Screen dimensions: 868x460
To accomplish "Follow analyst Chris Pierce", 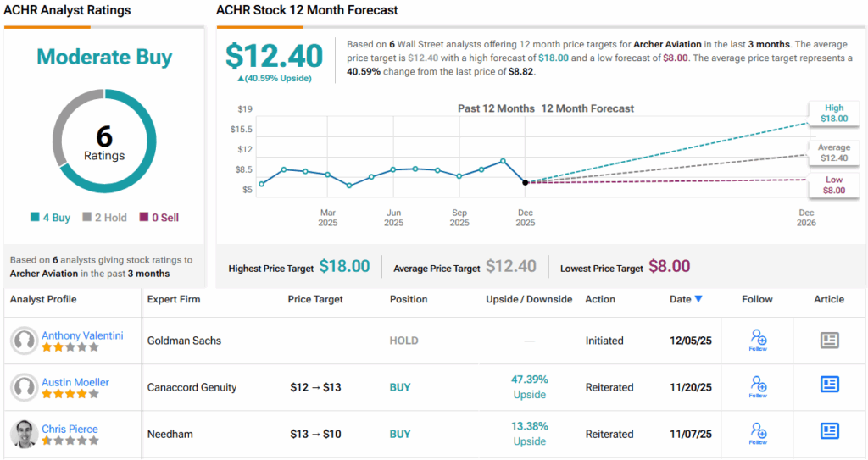I will (758, 434).
